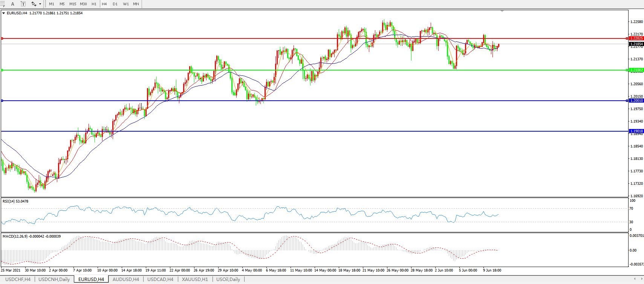Screen dimensions: 644x284
Task: Click the Arrows objects tool icon
Action: click(x=34, y=4)
